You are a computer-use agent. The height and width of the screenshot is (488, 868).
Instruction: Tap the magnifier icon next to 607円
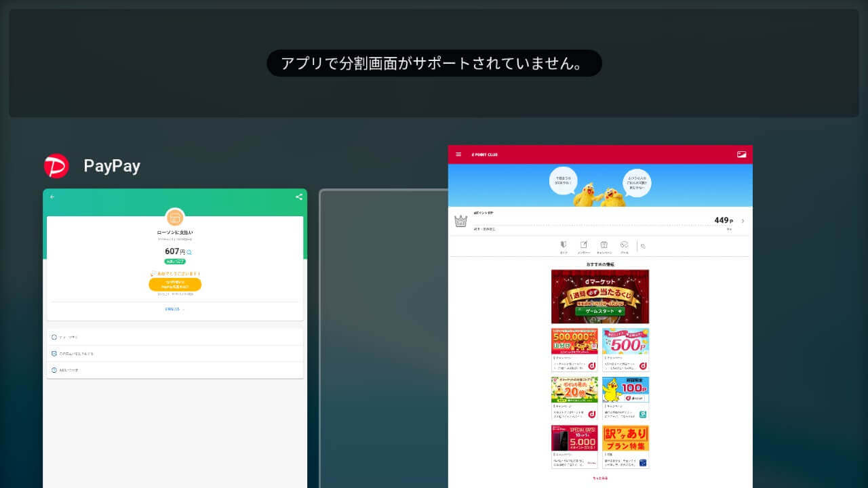pyautogui.click(x=189, y=252)
